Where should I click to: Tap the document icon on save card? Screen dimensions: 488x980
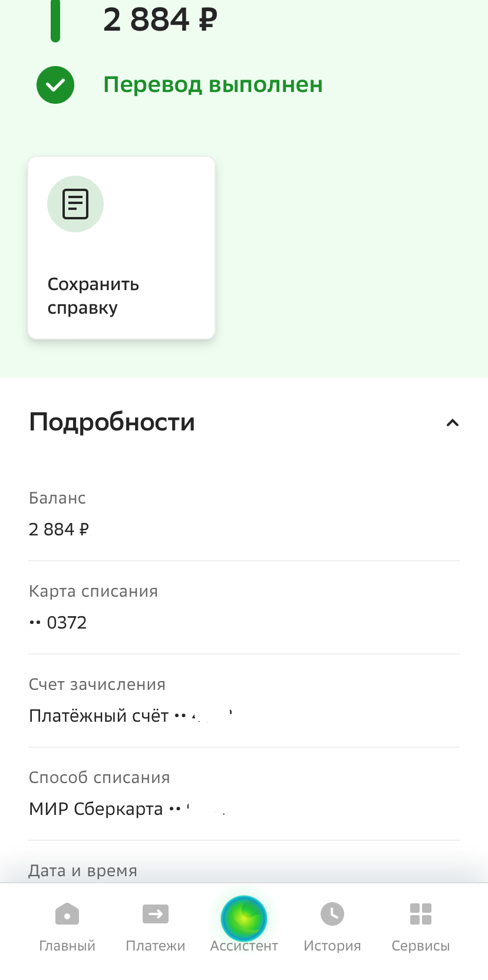point(75,204)
